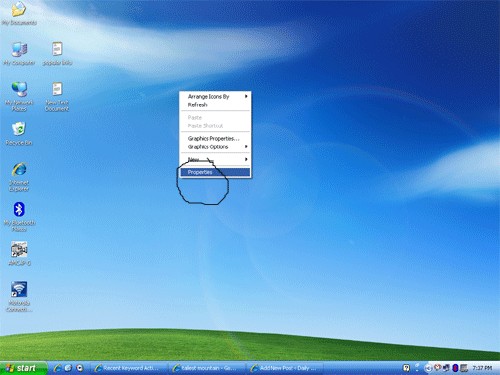The image size is (500, 375).
Task: Click My Network Places desktop icon
Action: click(x=19, y=96)
